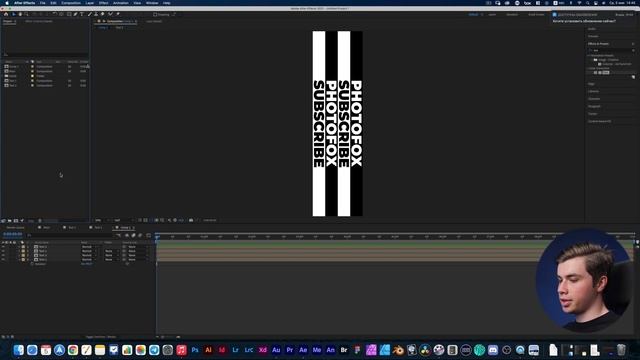This screenshot has height=360, width=640.
Task: Click the timeline zoom slider
Action: 169,337
